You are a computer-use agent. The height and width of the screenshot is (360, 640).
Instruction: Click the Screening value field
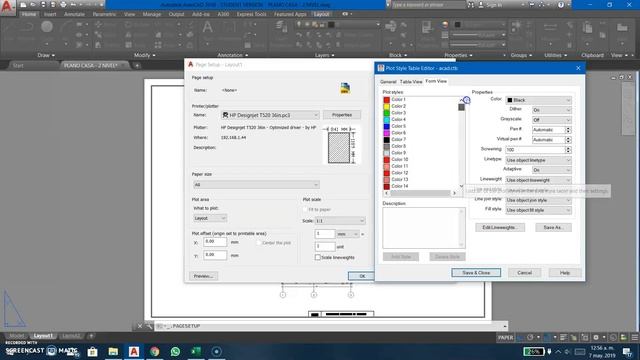pyautogui.click(x=535, y=150)
